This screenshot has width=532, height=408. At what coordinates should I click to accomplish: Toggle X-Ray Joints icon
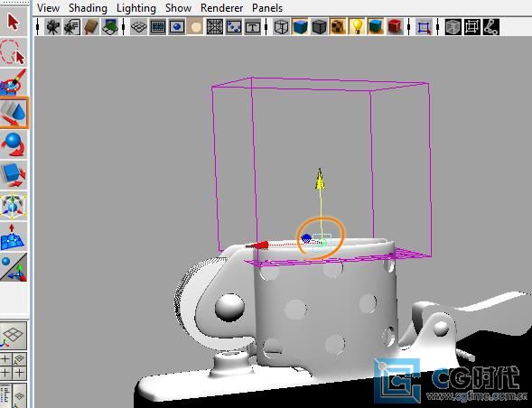click(x=491, y=27)
